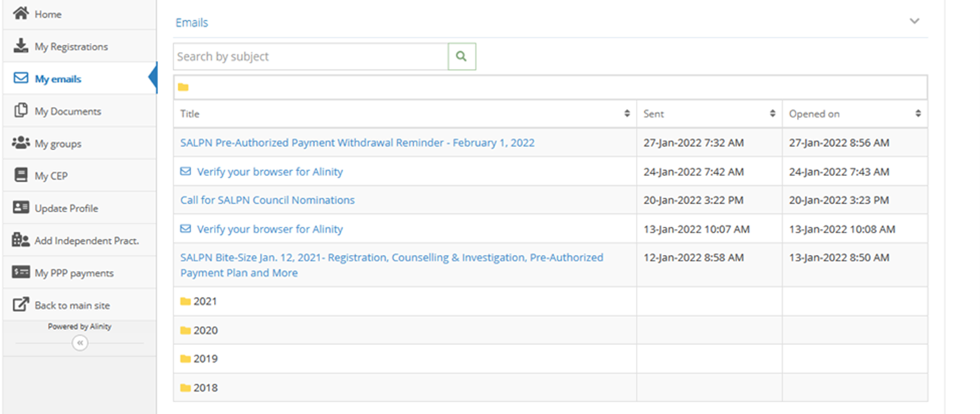Collapse the sidebar with the double-chevron button
This screenshot has width=980, height=414.
click(80, 343)
